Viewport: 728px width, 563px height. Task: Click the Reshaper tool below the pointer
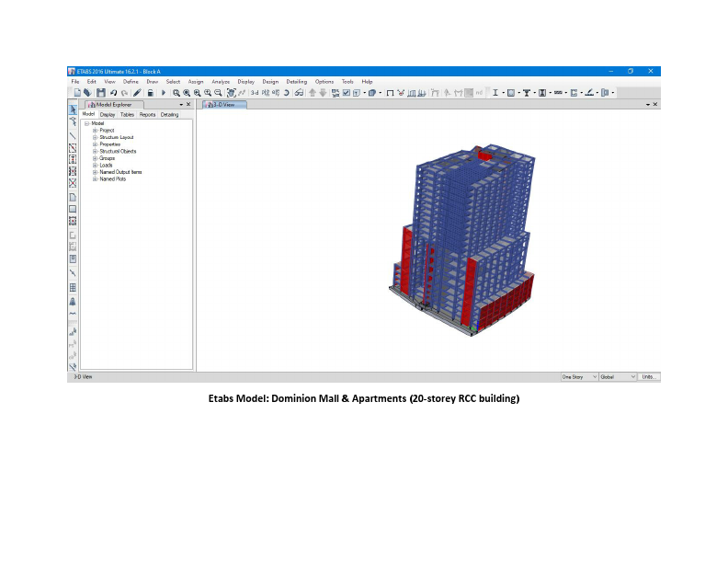[73, 122]
